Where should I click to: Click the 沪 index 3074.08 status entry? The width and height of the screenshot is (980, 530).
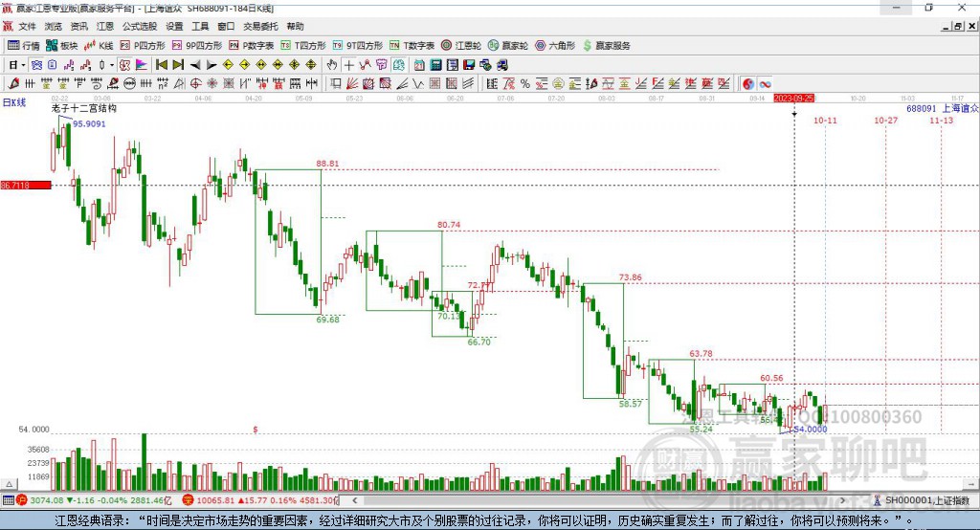point(94,500)
